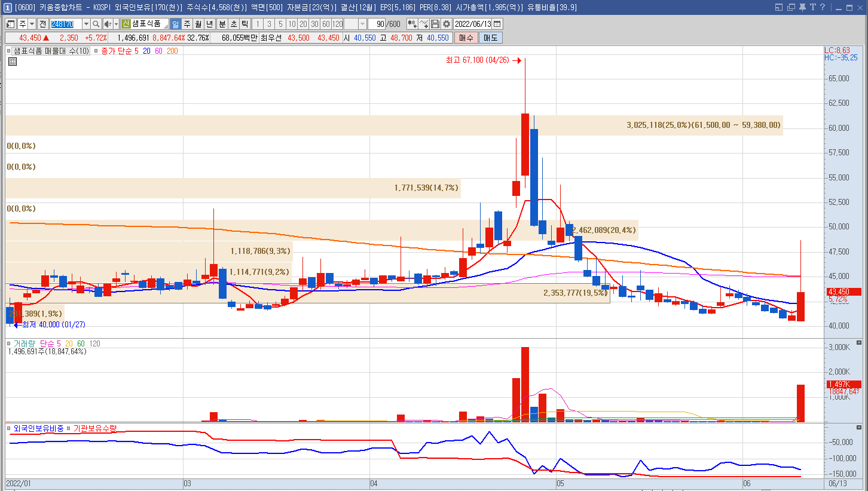
Task: Click the 최저 40,000 (01/27) low label
Action: pos(53,324)
